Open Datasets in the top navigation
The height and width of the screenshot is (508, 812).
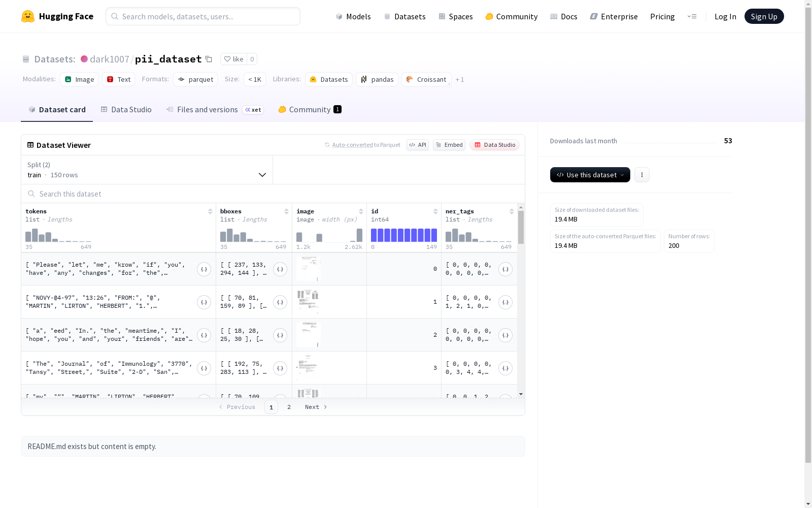[x=404, y=16]
